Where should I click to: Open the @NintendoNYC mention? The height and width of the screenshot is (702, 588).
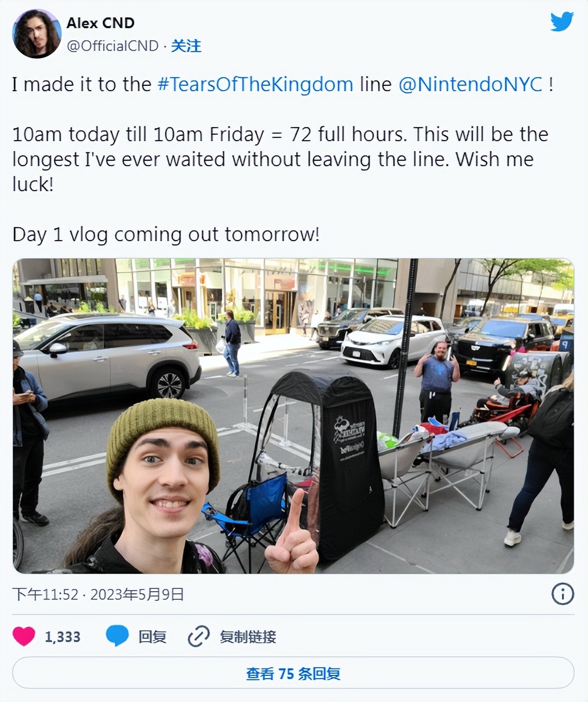tap(470, 85)
